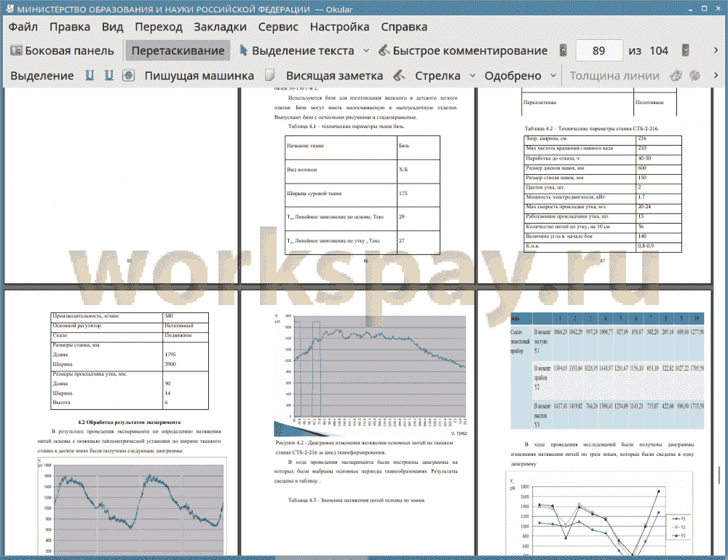Toggle the Боковая панель sidebar button
The image size is (728, 560).
(62, 51)
